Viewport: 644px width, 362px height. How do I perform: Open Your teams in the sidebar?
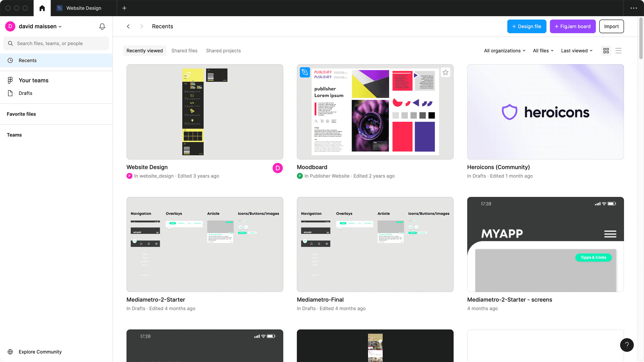(33, 80)
